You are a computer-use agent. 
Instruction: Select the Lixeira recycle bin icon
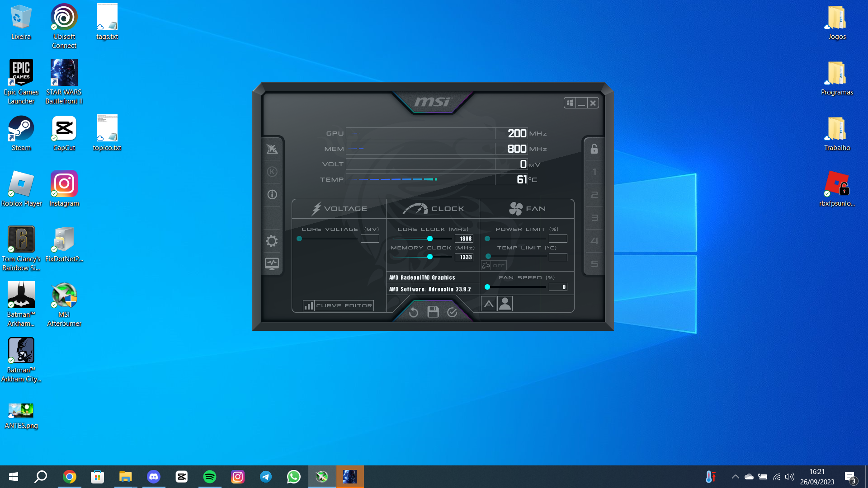pos(21,22)
